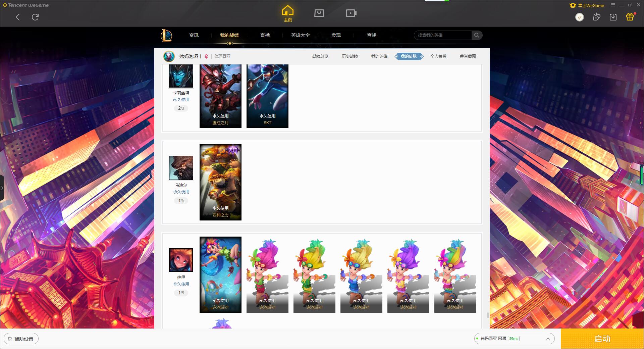Image resolution: width=644 pixels, height=349 pixels.
Task: Open the hamburger menu icon
Action: [x=613, y=5]
